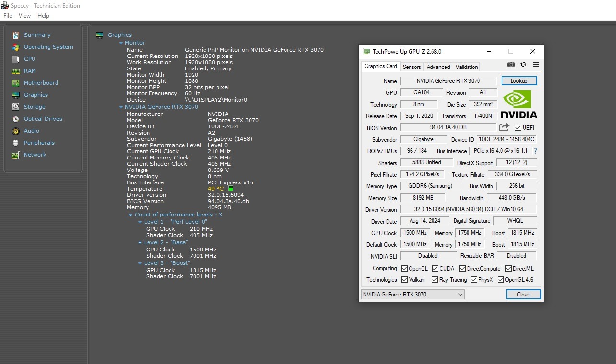The height and width of the screenshot is (364, 616).
Task: Click the Lookup button in GPU-Z
Action: click(519, 81)
